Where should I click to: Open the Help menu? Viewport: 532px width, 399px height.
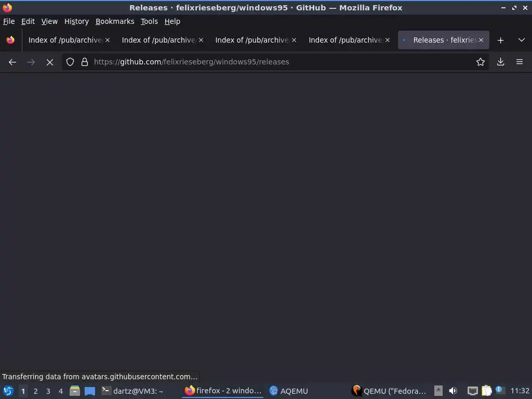pyautogui.click(x=172, y=21)
